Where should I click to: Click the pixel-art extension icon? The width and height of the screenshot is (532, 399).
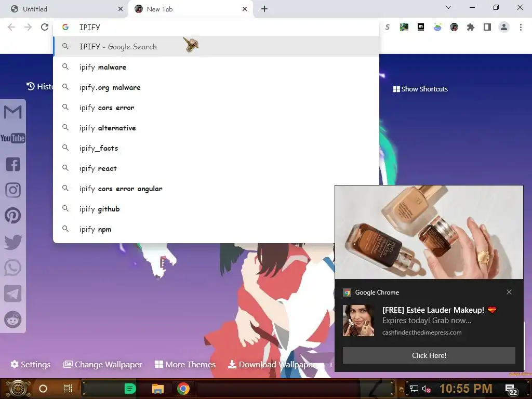(x=404, y=27)
